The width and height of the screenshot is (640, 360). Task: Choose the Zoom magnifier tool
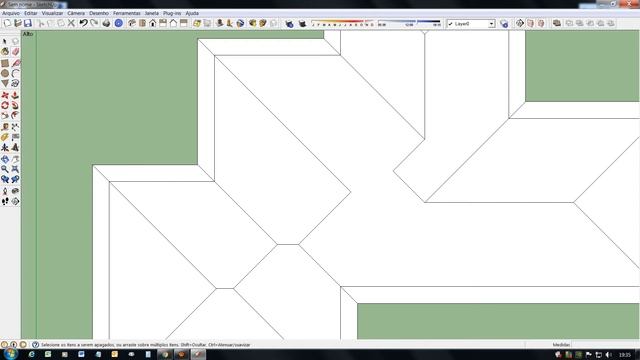click(5, 169)
